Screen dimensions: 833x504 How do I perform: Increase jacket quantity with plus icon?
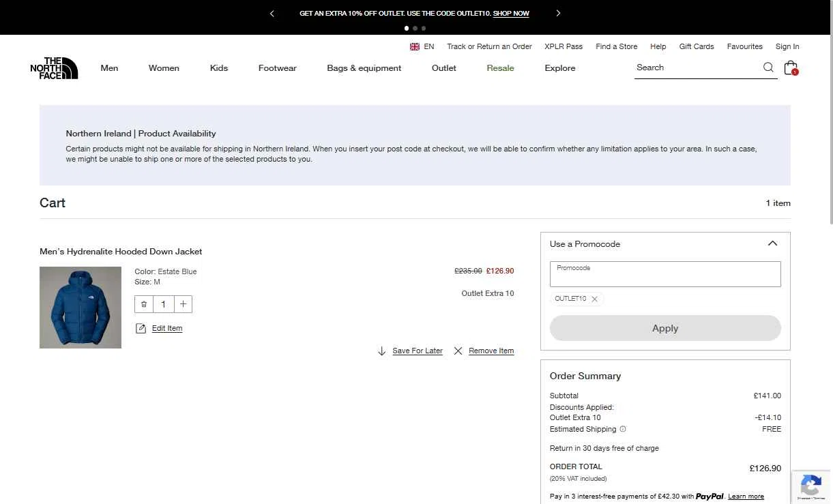tap(183, 304)
